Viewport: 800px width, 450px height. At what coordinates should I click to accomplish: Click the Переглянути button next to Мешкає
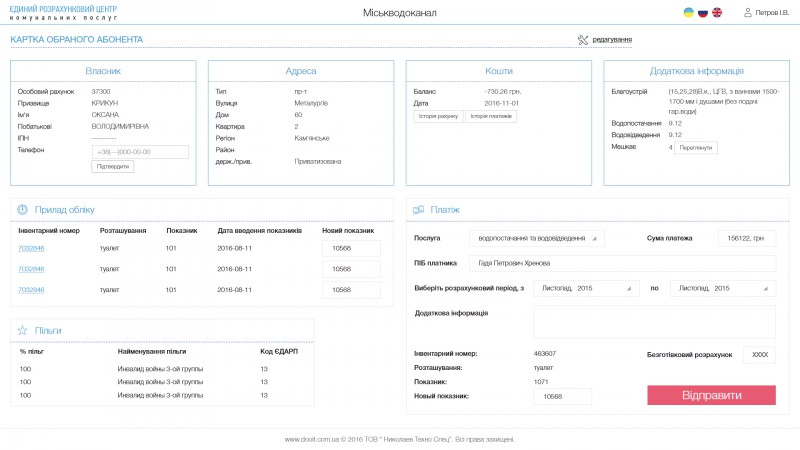coord(695,147)
